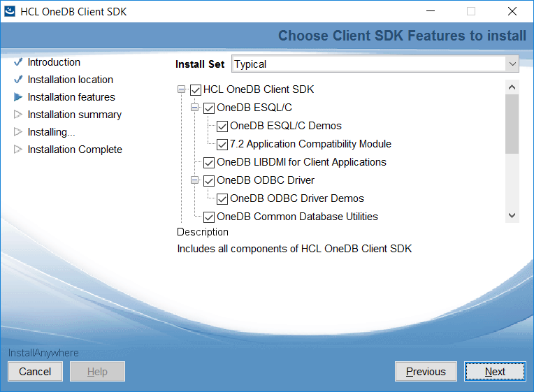Select the Installation Complete step
Image resolution: width=534 pixels, height=392 pixels.
click(75, 150)
